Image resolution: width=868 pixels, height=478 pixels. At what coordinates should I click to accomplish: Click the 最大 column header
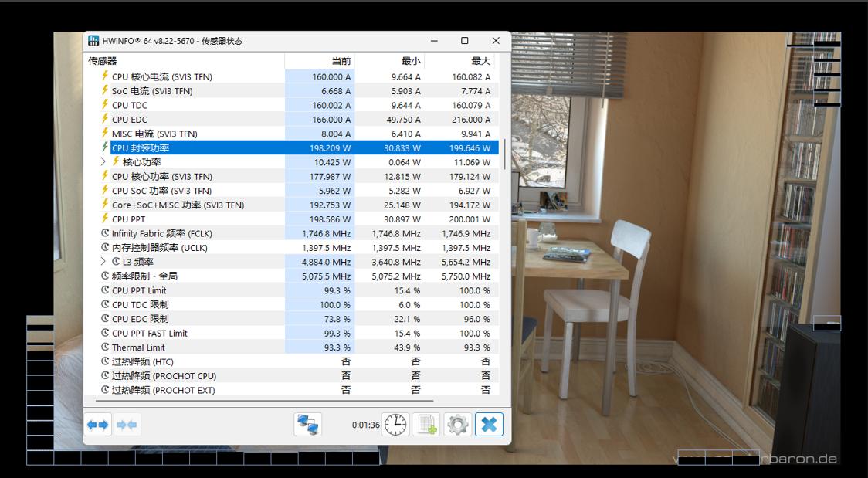coord(459,61)
